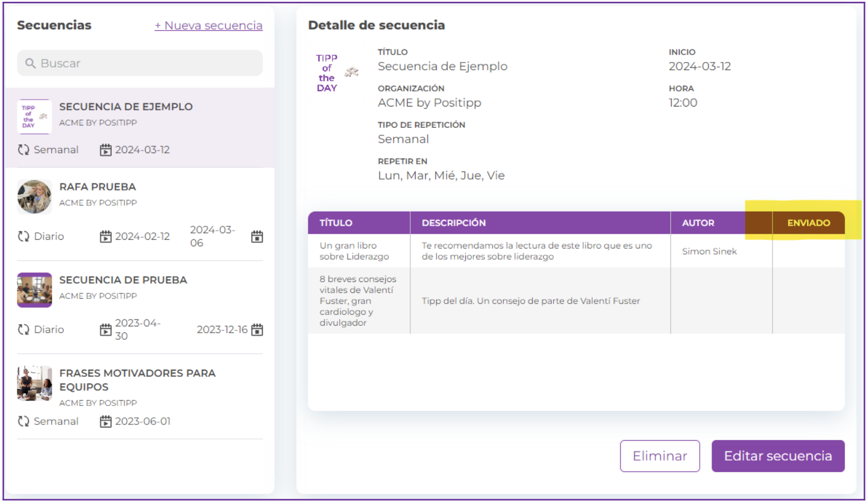Click 2023-12-16 end date in Secuencia de Prueba
This screenshot has width=868, height=504.
[x=222, y=330]
